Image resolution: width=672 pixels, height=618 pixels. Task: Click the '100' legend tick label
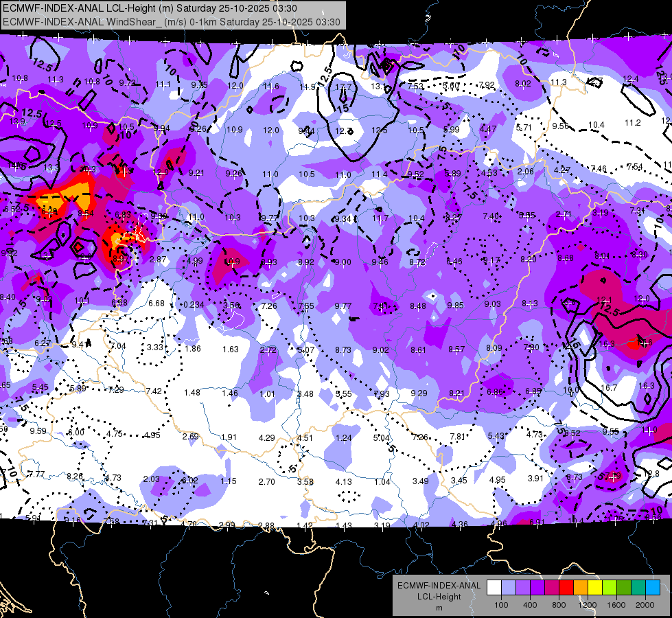click(501, 605)
